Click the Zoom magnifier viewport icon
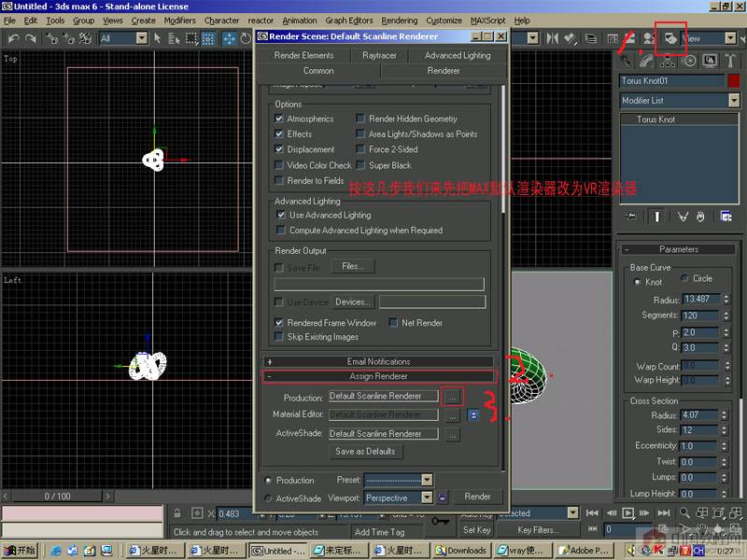This screenshot has height=560, width=747. [x=684, y=512]
